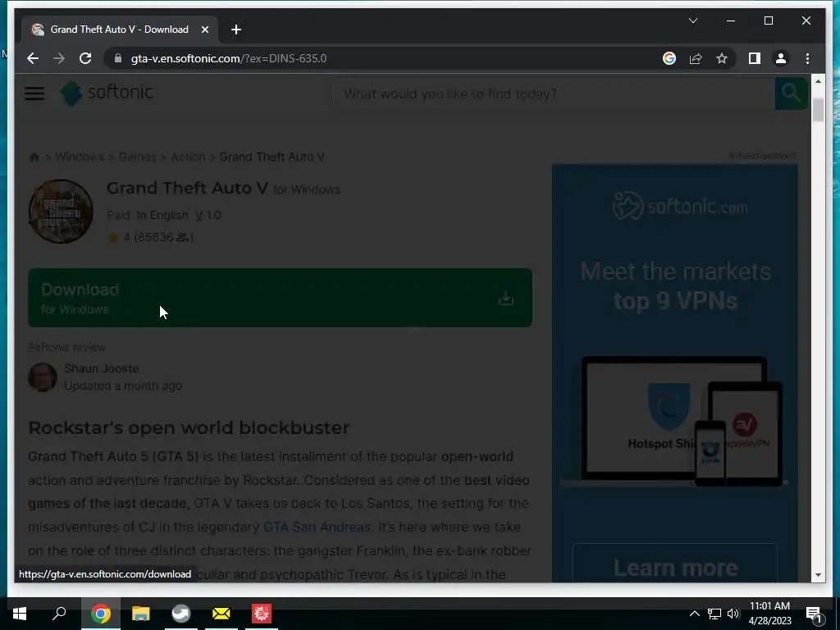
Task: Open the Steam taskbar icon
Action: click(181, 614)
